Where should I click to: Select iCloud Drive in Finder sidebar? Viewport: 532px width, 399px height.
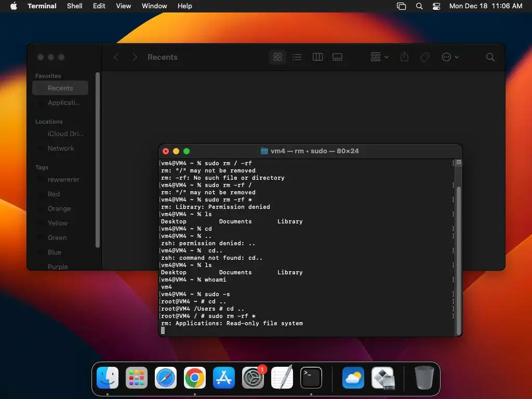point(60,134)
